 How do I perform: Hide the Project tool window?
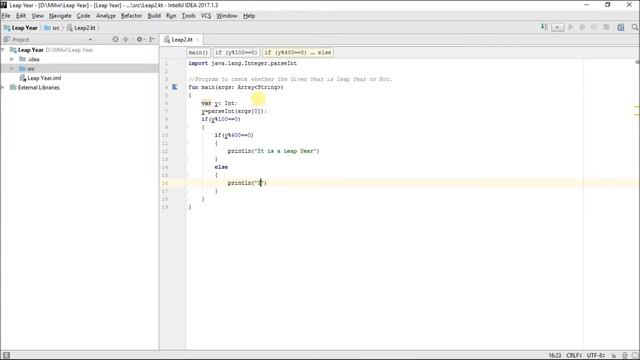click(152, 39)
